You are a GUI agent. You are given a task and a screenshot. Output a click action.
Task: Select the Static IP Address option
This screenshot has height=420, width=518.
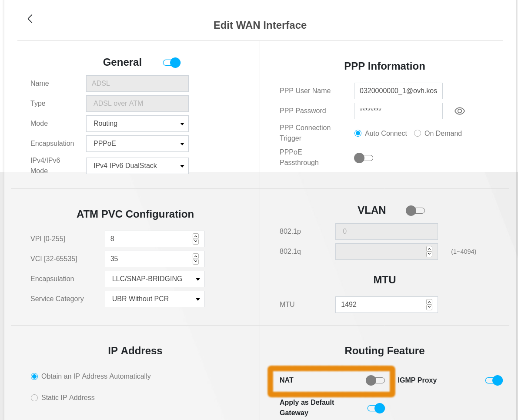click(x=34, y=398)
